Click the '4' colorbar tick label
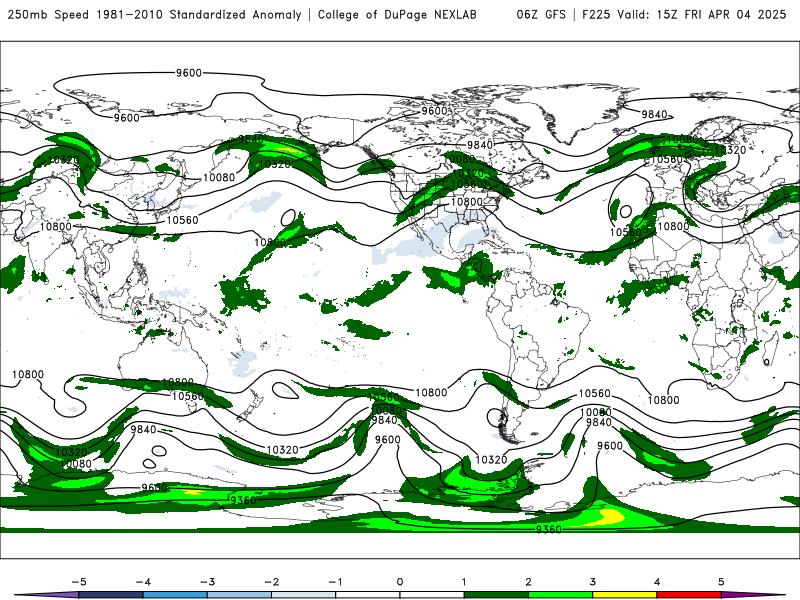Viewport: 800px width, 600px height. point(657,582)
